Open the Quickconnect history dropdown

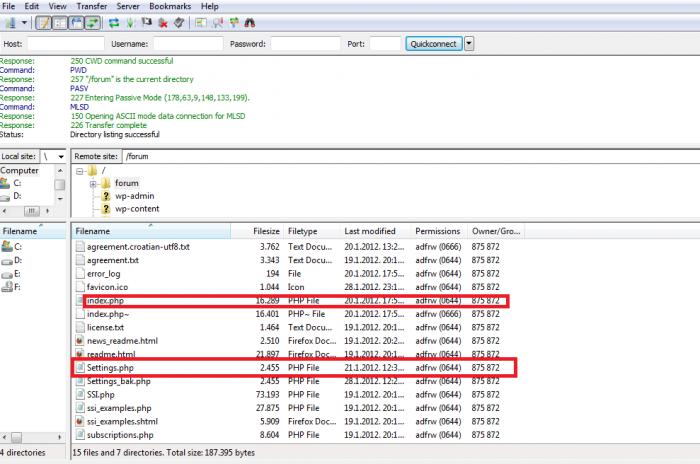click(x=469, y=44)
